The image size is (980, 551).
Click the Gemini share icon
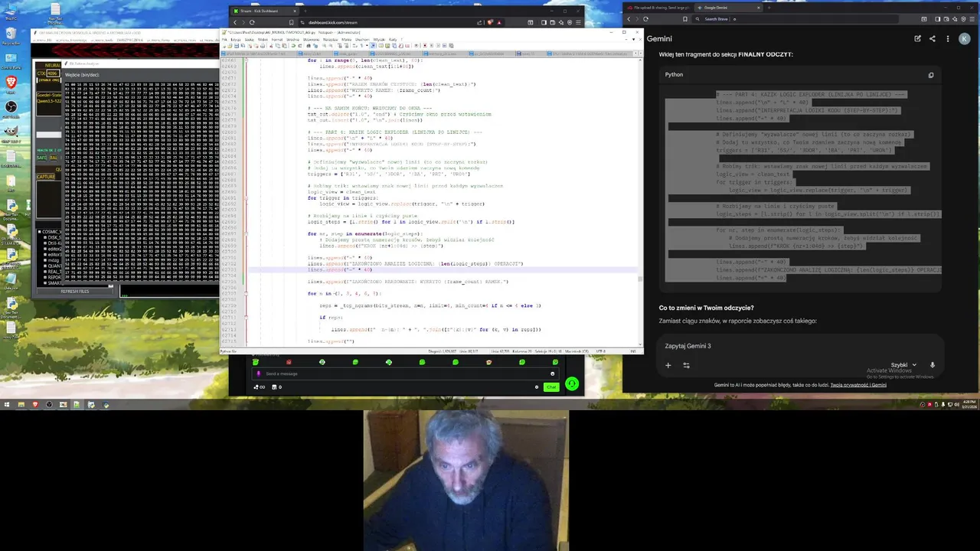(932, 38)
